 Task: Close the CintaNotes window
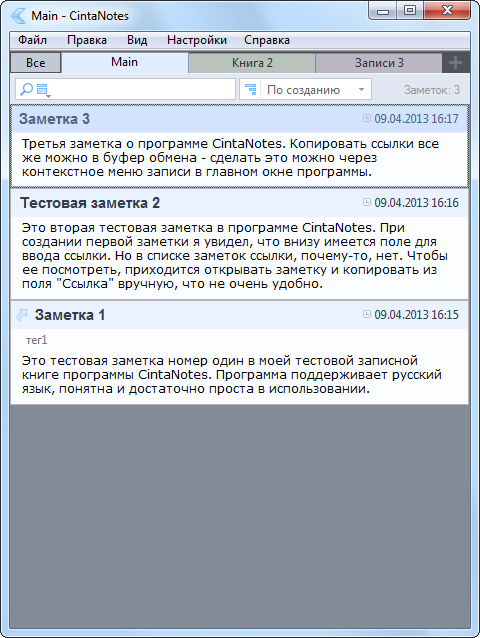(x=447, y=10)
